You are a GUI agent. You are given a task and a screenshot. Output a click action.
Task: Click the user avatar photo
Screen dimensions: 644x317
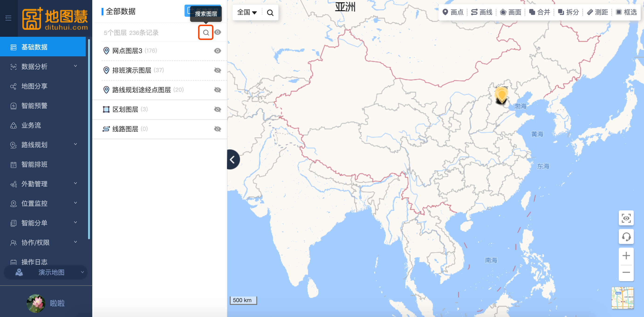coord(36,303)
